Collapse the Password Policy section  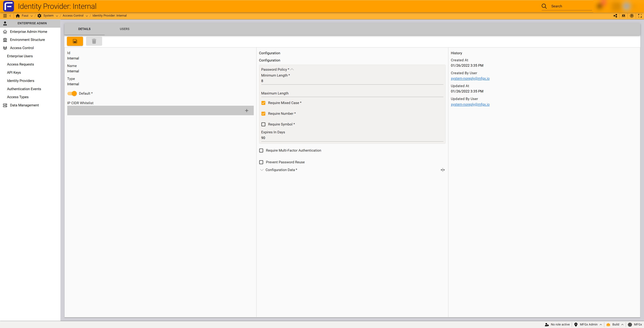pos(292,70)
